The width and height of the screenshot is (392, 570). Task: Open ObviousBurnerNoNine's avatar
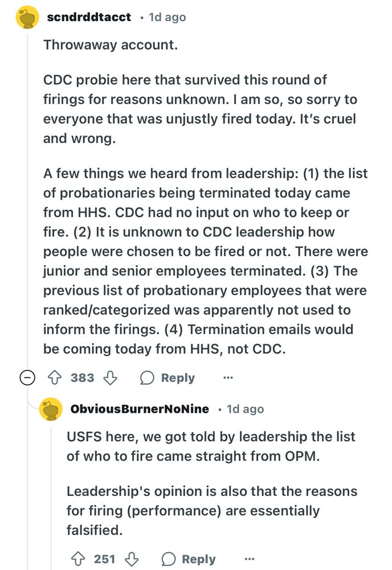51,409
